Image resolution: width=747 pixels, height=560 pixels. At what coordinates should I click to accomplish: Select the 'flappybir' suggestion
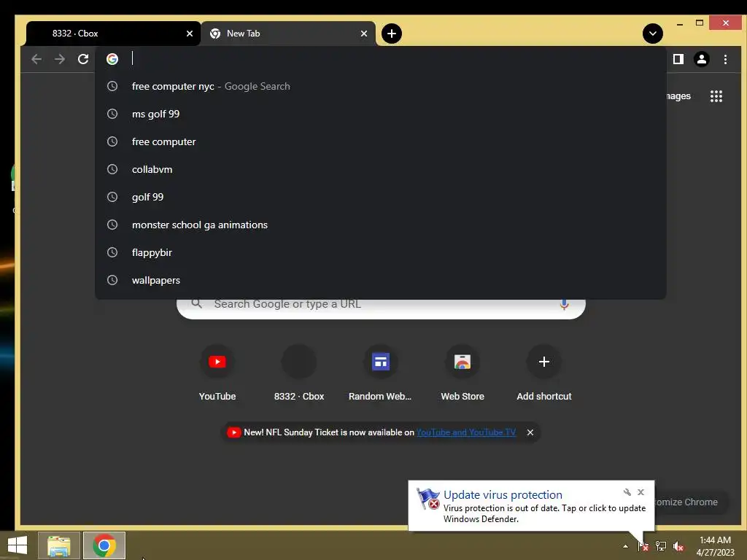tap(380, 252)
